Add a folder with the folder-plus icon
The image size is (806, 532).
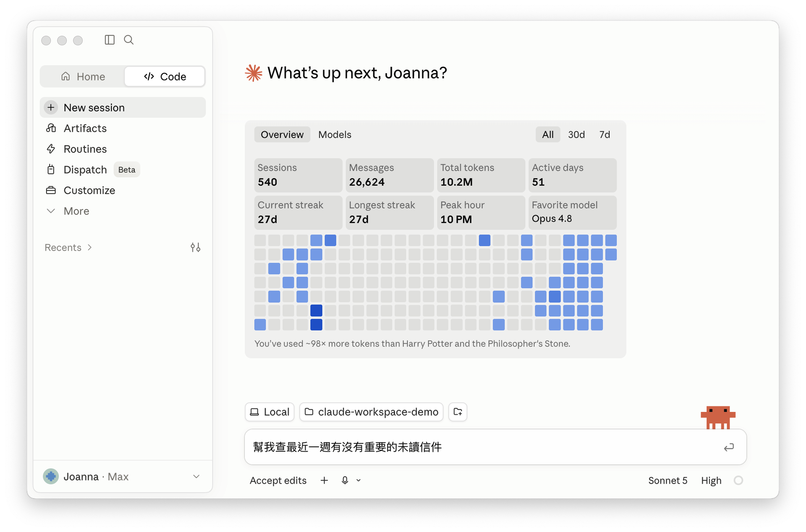pos(458,412)
